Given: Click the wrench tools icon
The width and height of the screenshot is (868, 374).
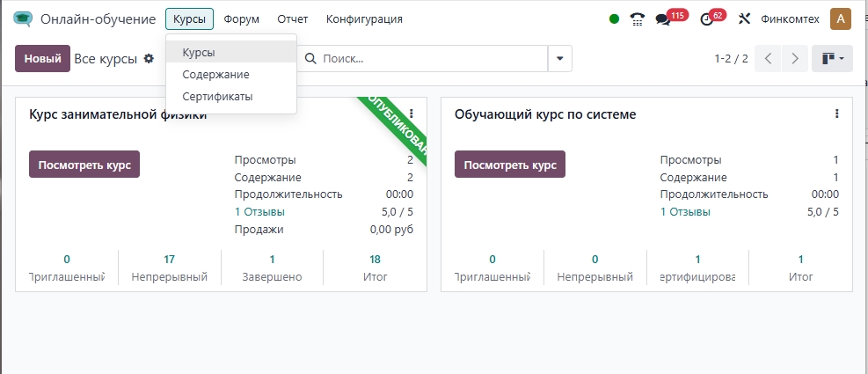Looking at the screenshot, I should tap(744, 18).
